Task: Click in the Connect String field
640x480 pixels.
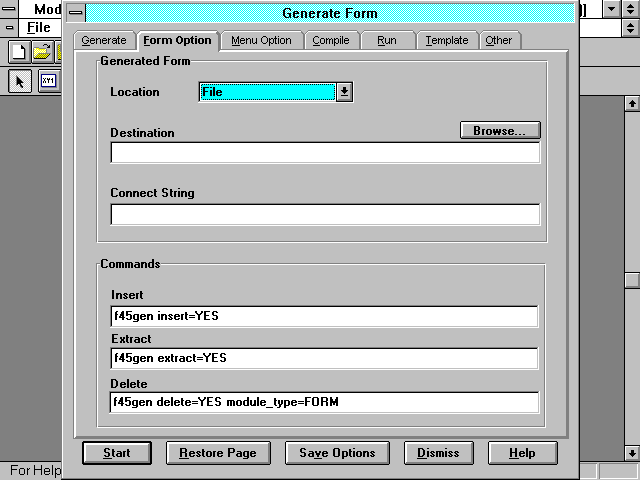Action: [324, 214]
